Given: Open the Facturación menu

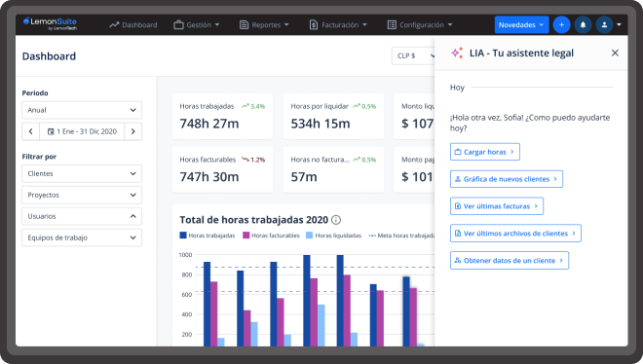Looking at the screenshot, I should [338, 25].
